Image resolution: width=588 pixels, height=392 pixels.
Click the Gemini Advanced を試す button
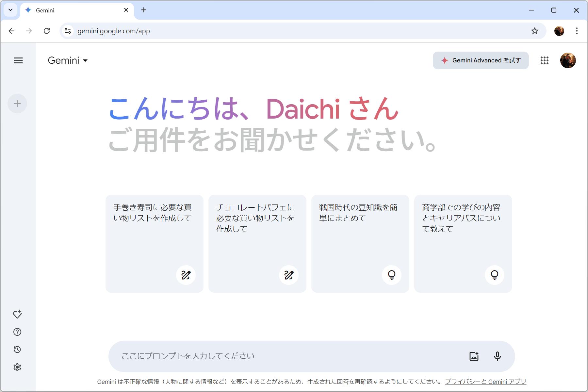click(x=481, y=60)
